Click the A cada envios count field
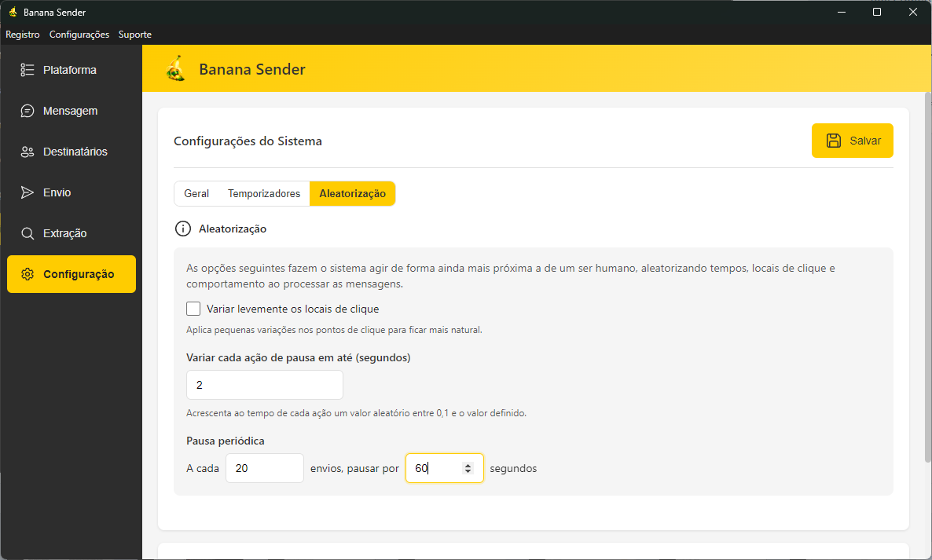932x560 pixels. pos(264,468)
